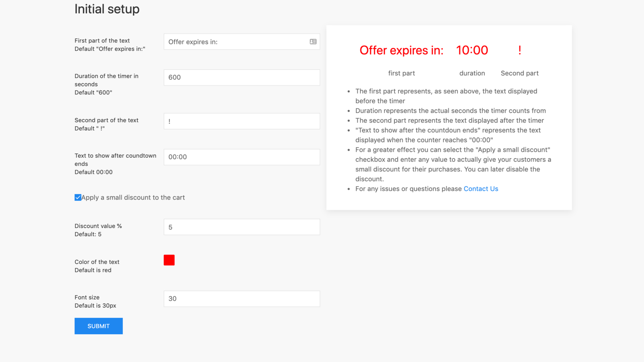The width and height of the screenshot is (644, 362).
Task: Select the Discount value field showing 5
Action: click(242, 227)
